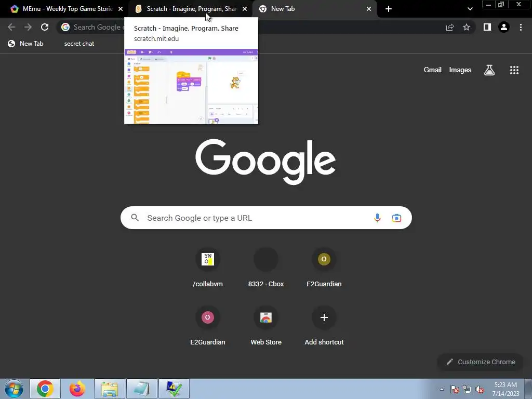532x399 pixels.
Task: Click Chrome in the taskbar
Action: pos(45,389)
